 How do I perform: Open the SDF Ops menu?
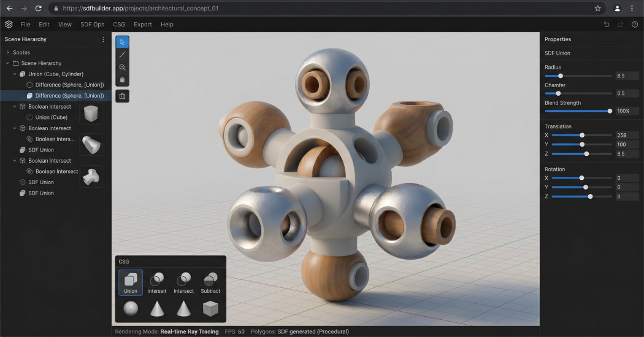tap(93, 25)
